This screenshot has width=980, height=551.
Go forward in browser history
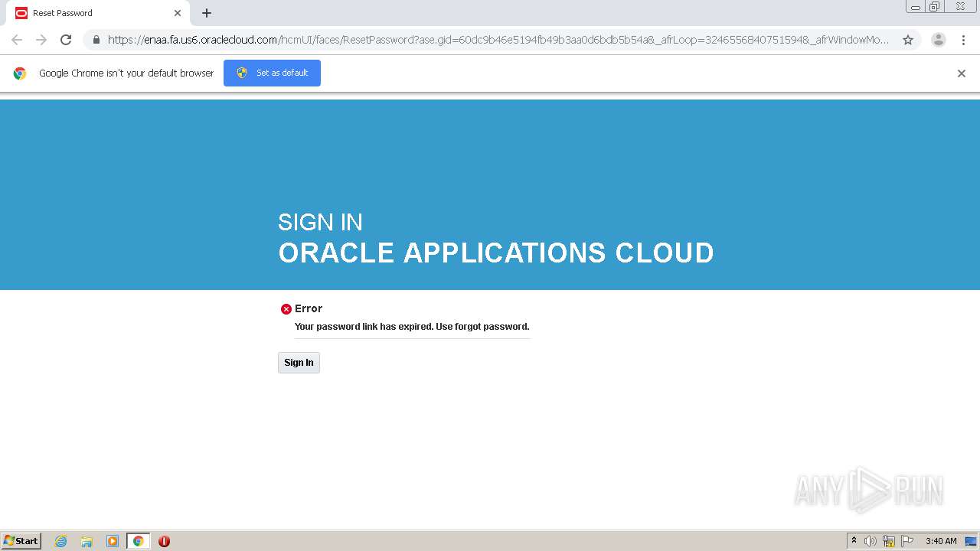[41, 40]
